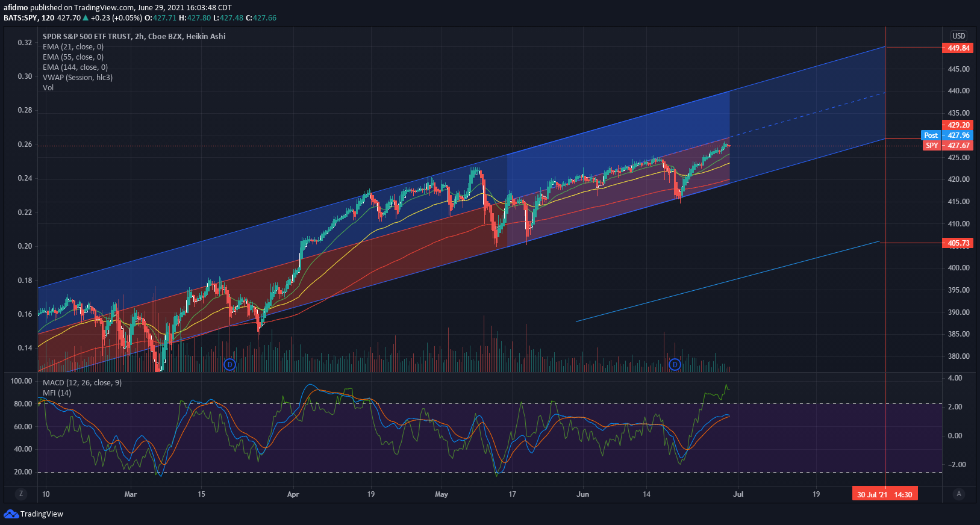Click the Apr label on the time axis
The width and height of the screenshot is (980, 525).
tap(293, 494)
